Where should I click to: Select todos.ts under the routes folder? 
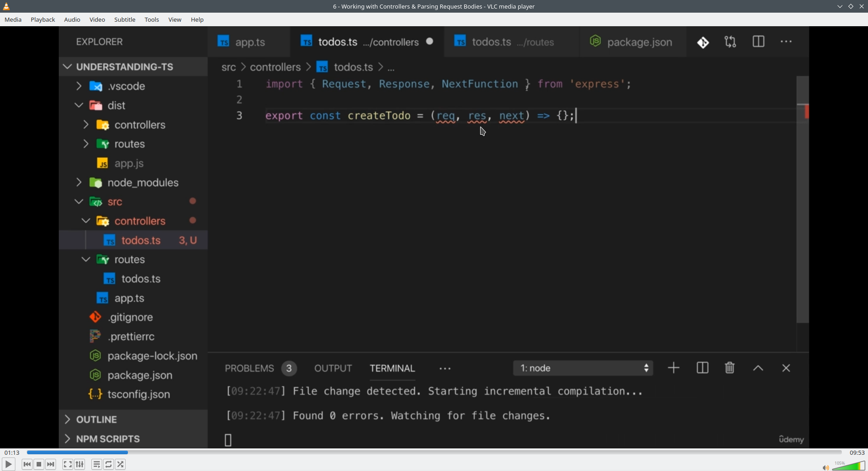tap(141, 279)
